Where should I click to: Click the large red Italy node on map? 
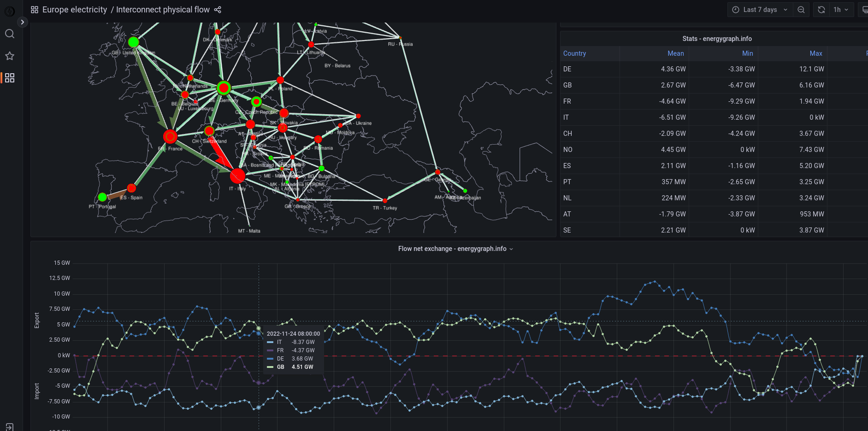coord(237,175)
